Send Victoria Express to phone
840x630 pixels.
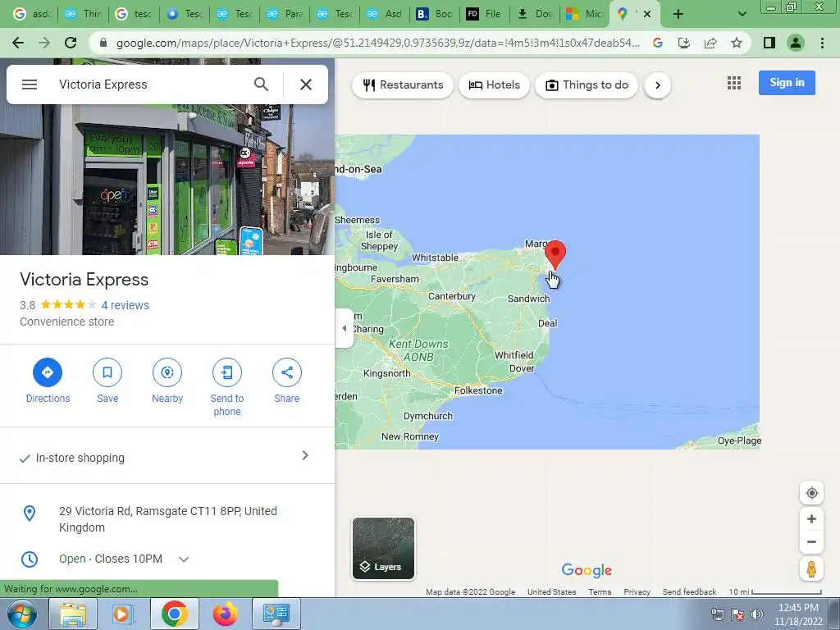point(227,387)
